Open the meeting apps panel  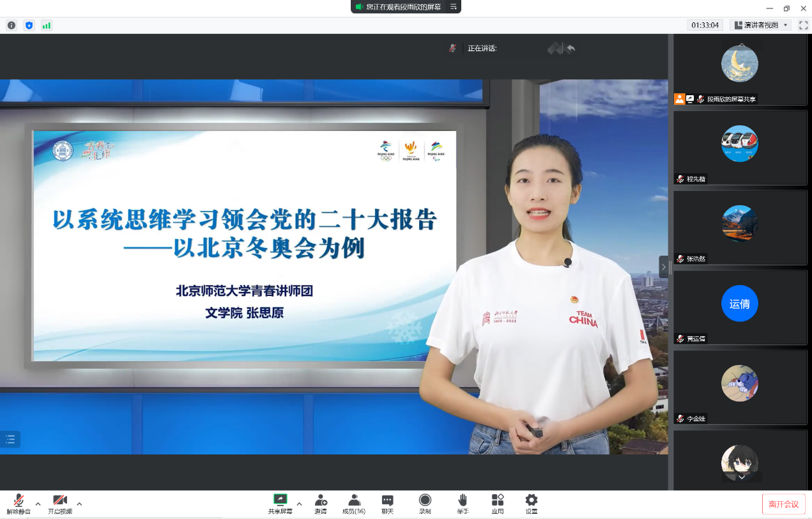(x=498, y=503)
